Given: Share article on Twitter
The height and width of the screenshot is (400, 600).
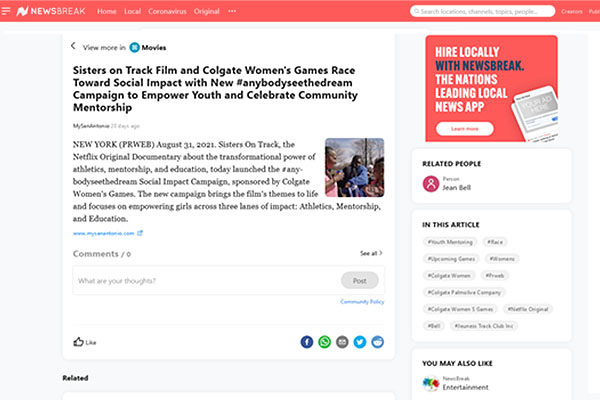Looking at the screenshot, I should click(x=360, y=342).
